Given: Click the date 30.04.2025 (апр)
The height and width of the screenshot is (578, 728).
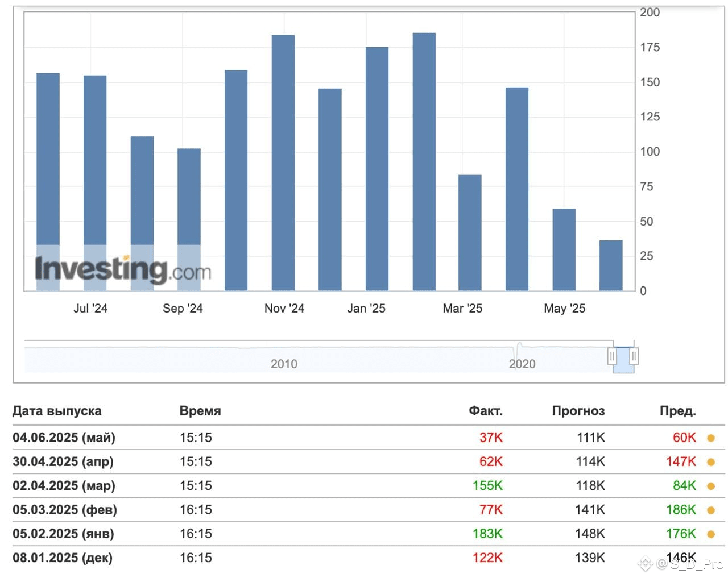Looking at the screenshot, I should pyautogui.click(x=63, y=461).
